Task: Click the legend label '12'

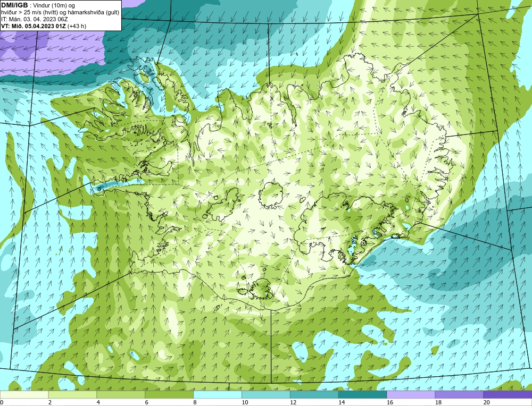Action: click(x=293, y=402)
